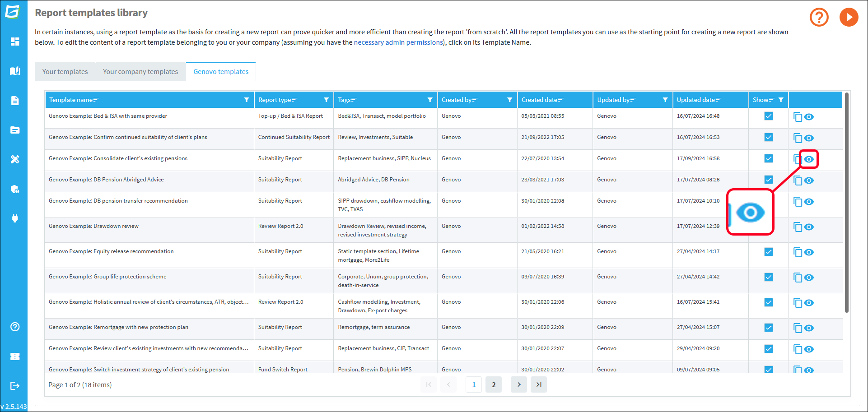
Task: Open Genovo Example: Equity release recommendation template name
Action: tap(111, 251)
